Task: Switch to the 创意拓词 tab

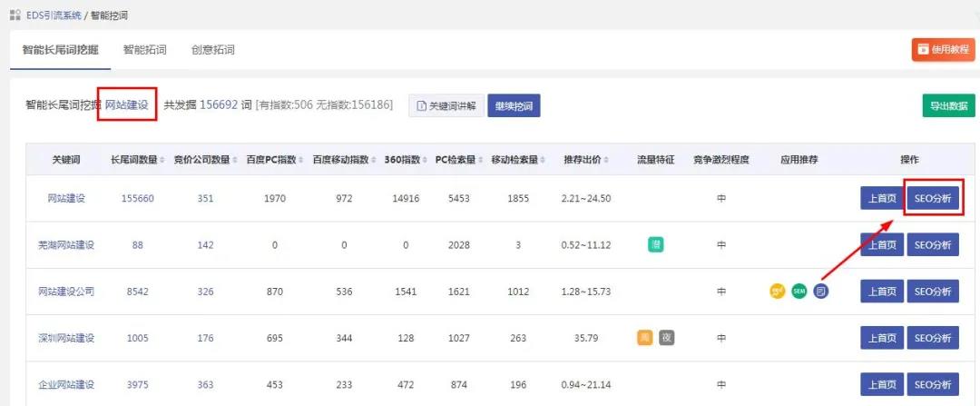Action: click(213, 50)
